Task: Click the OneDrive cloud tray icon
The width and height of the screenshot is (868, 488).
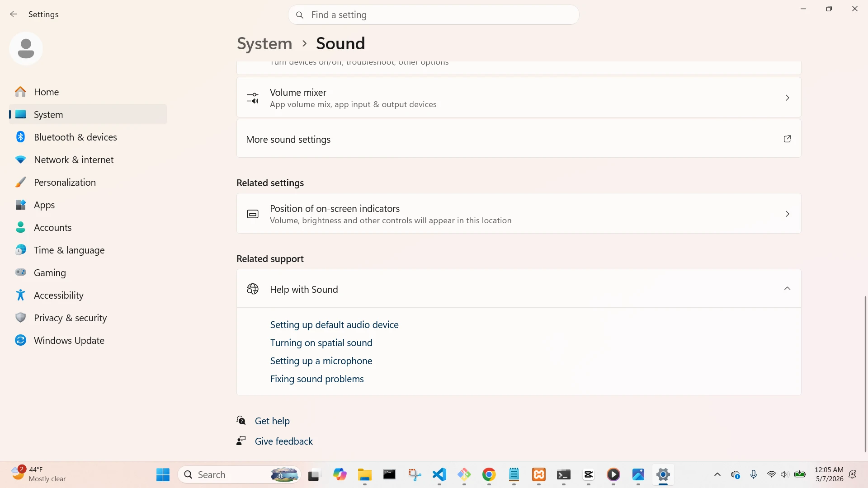Action: click(736, 474)
